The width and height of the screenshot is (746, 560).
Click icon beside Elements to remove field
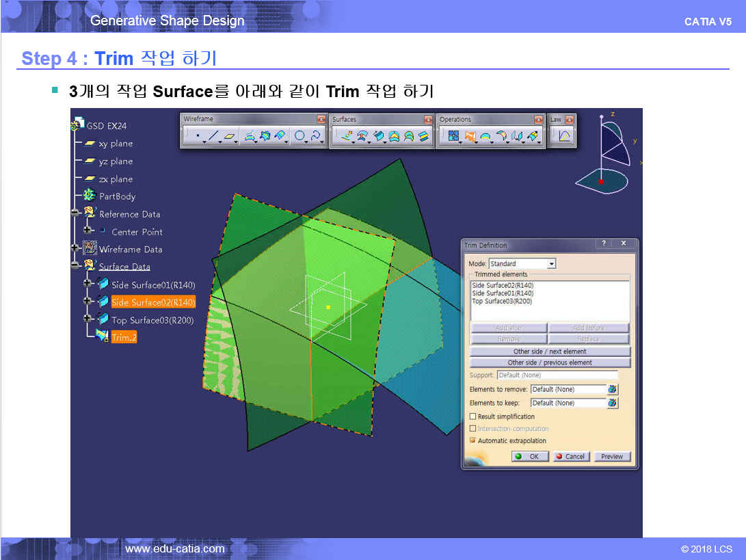[x=613, y=389]
